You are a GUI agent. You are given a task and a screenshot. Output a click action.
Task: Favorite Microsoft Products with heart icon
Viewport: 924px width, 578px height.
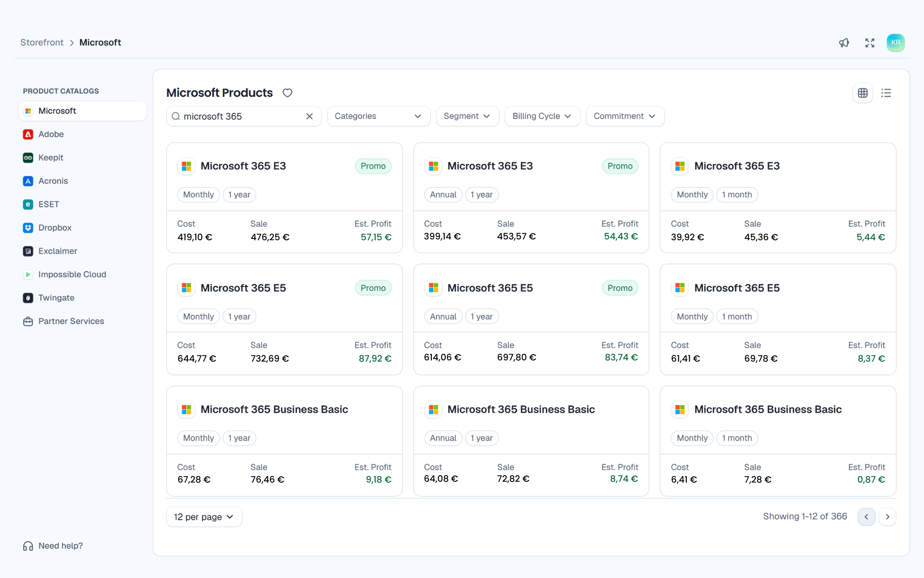pyautogui.click(x=288, y=93)
